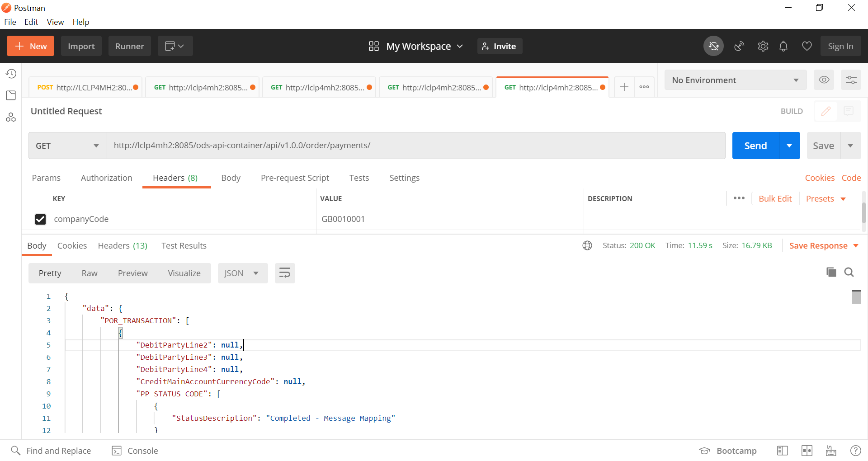Viewport: 868px width, 461px height.
Task: Open the JSON response format dropdown
Action: click(x=242, y=273)
